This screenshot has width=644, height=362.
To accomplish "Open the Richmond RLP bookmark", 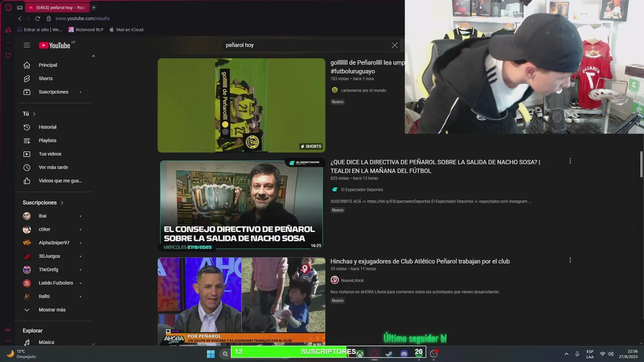I will click(x=86, y=30).
